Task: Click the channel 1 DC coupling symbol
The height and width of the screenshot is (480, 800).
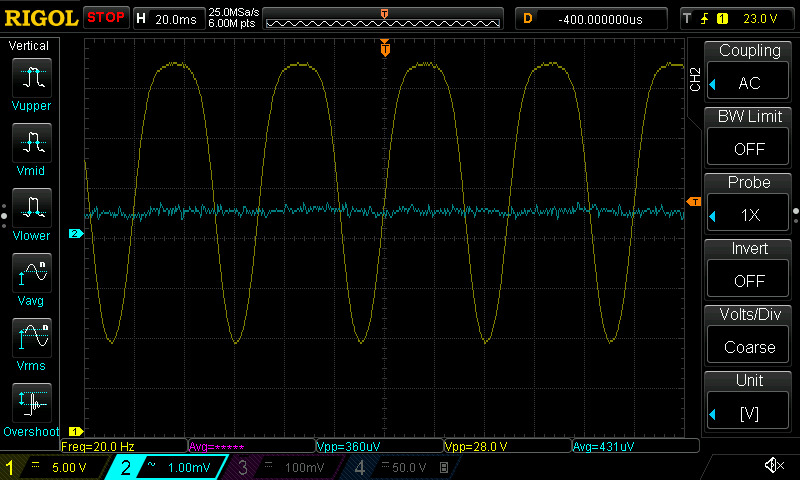Action: pos(35,464)
